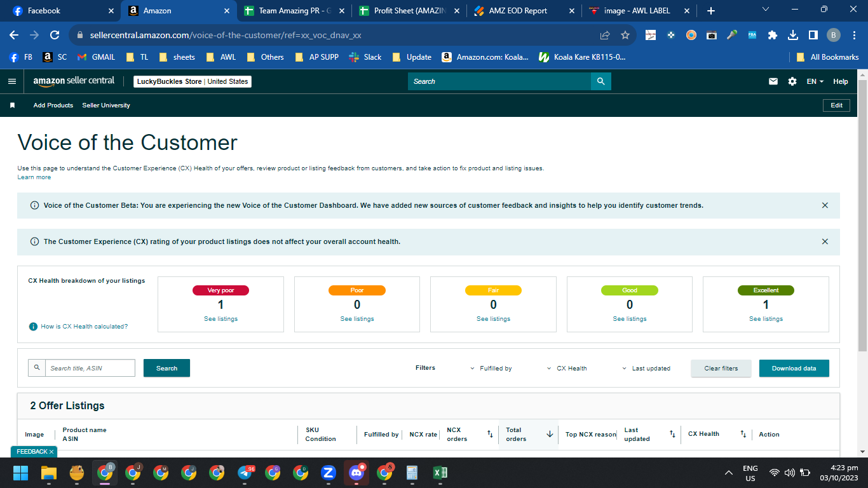The height and width of the screenshot is (488, 868).
Task: Click the info icon beside 'How is CX Health calculated?'
Action: pos(33,327)
